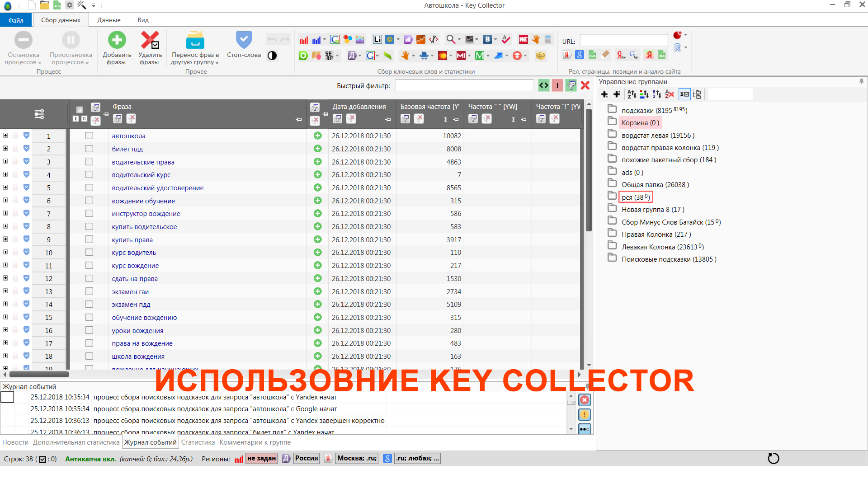Switch to the Данные ribbon tab
868x488 pixels.
coord(109,20)
